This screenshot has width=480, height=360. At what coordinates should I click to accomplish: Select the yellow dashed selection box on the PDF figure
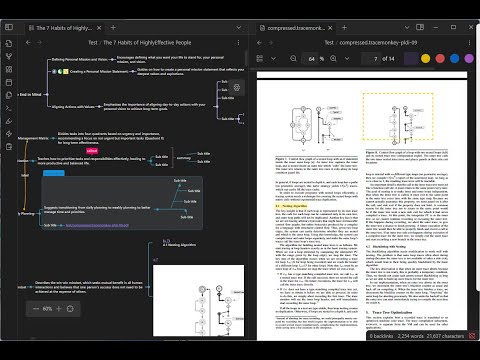coord(398,116)
